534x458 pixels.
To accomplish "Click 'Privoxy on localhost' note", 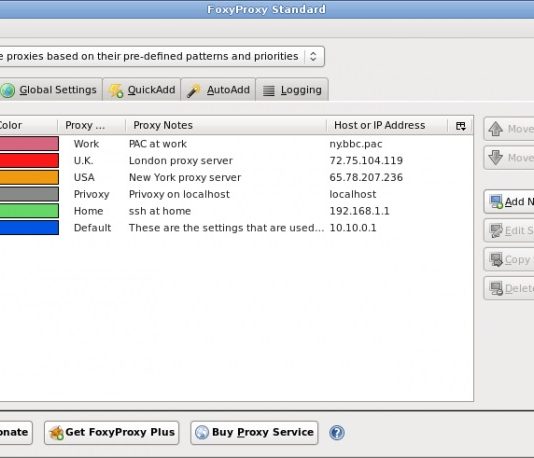I will point(179,194).
